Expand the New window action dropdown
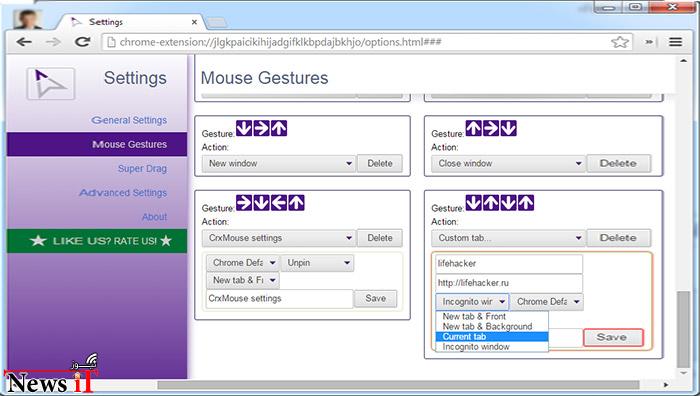 (x=279, y=163)
